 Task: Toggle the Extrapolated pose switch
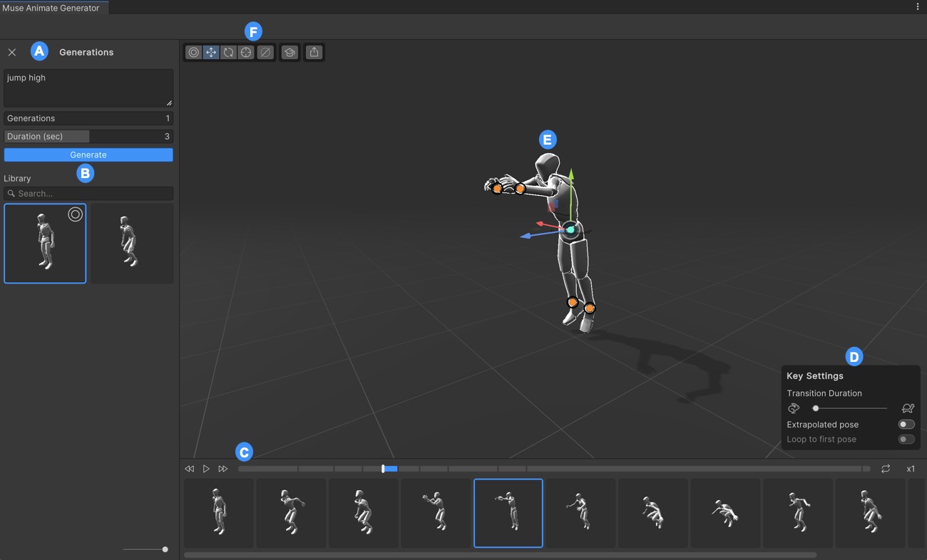click(x=906, y=425)
